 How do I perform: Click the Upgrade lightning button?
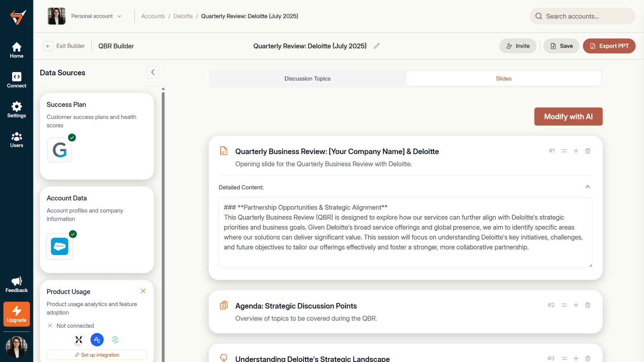point(17,314)
